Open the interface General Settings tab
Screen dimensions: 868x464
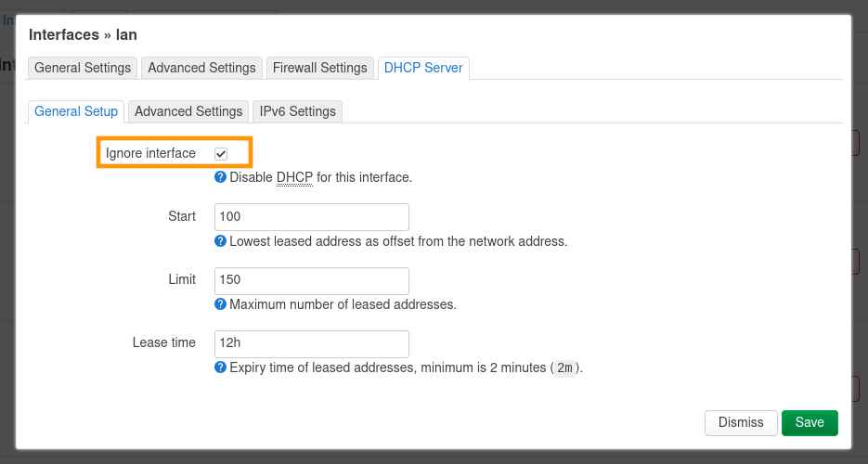point(83,68)
